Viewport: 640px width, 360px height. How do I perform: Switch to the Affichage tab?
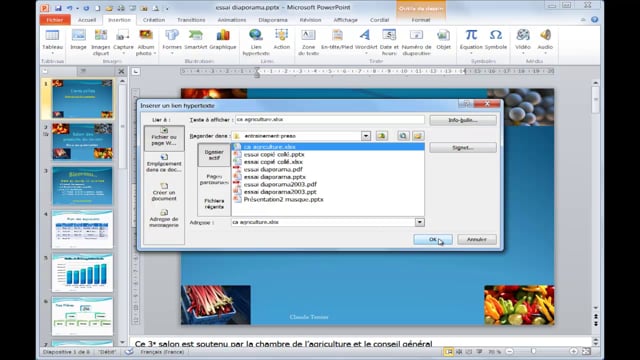pos(345,20)
